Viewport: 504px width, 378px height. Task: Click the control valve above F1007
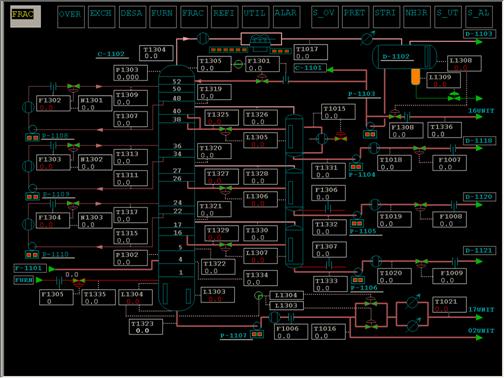tap(419, 150)
